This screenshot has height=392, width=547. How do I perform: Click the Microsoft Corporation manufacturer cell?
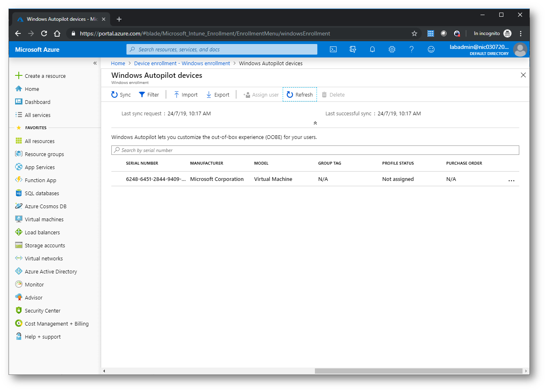pyautogui.click(x=217, y=179)
